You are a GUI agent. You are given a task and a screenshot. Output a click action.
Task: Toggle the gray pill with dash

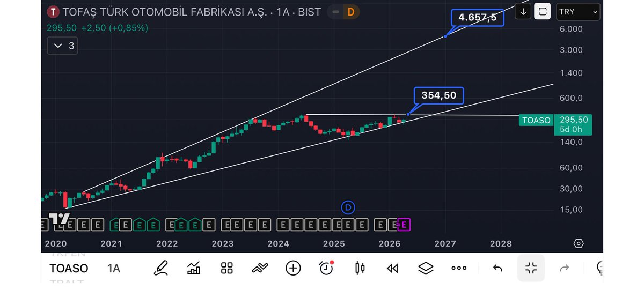coord(335,11)
